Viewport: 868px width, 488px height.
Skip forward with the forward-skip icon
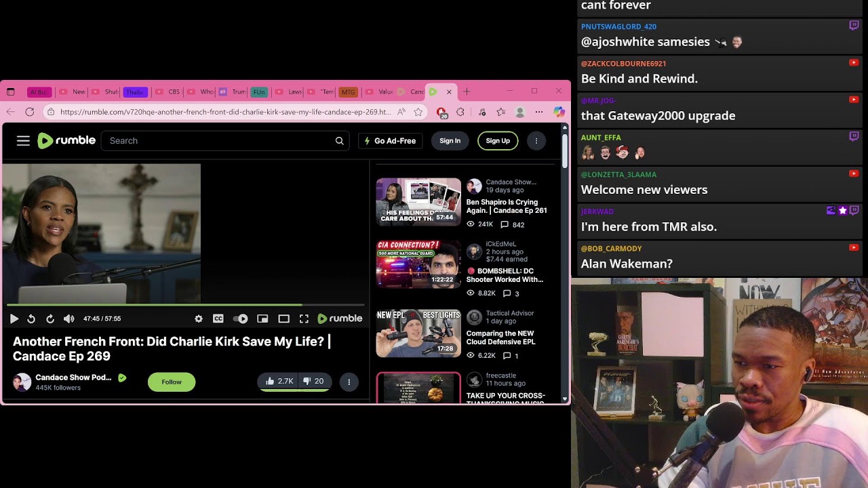50,319
